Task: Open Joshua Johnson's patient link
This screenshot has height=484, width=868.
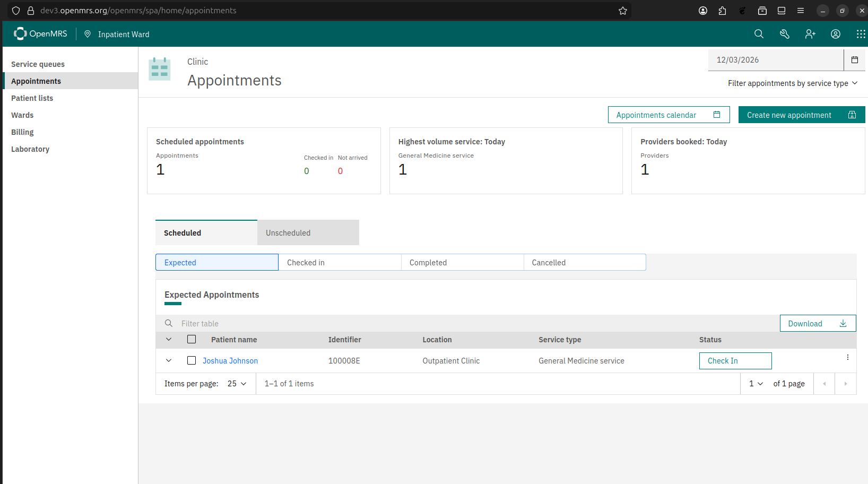Action: (230, 361)
